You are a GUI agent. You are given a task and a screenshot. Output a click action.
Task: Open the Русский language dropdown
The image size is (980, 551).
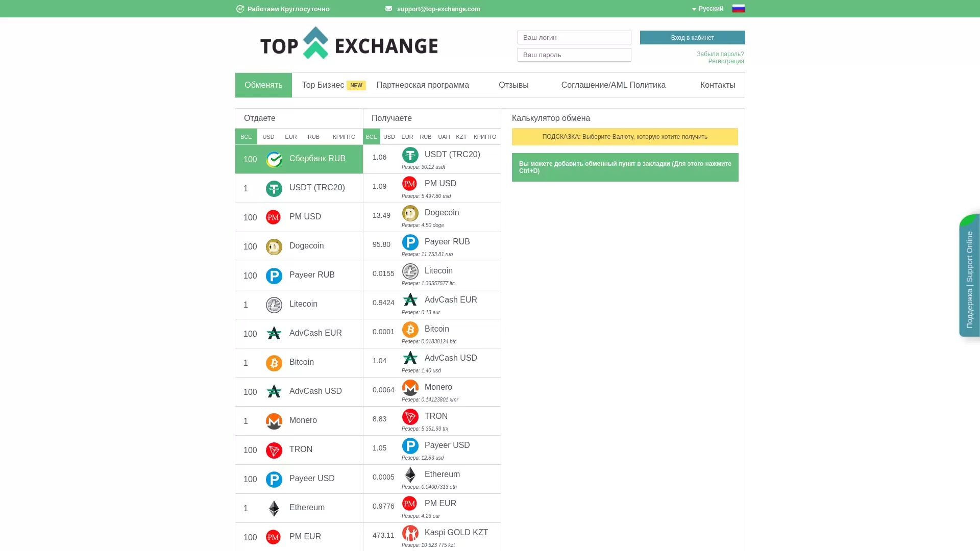[x=708, y=9]
